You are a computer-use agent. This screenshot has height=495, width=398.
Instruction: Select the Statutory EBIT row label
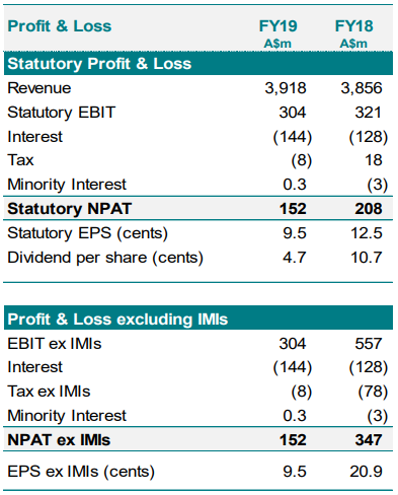(x=61, y=112)
